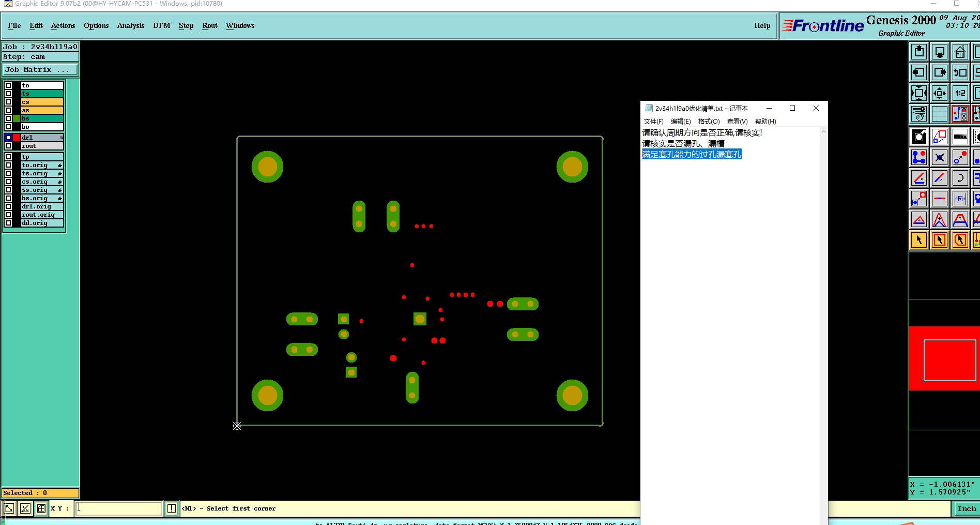Image resolution: width=980 pixels, height=525 pixels.
Task: Toggle visibility box for layer to
Action: [x=8, y=85]
